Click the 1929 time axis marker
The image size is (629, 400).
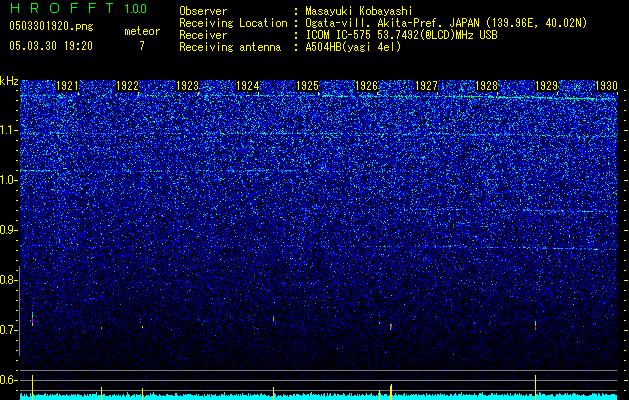(546, 86)
